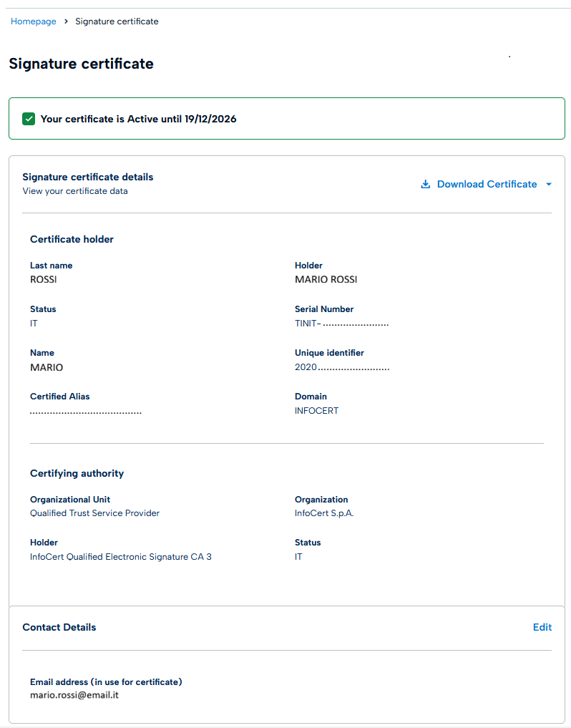Screen dimensions: 571x728
Task: Click the Homepage breadcrumb link
Action: (x=33, y=21)
